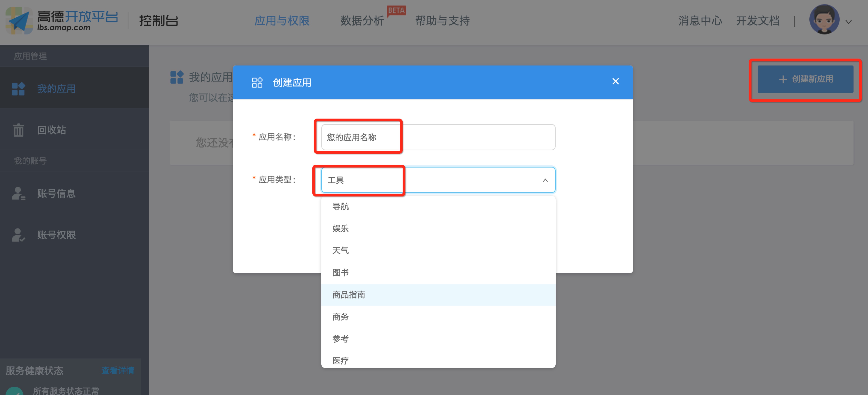Screen dimensions: 868x395
Task: Click the account permissions person icon
Action: point(18,235)
